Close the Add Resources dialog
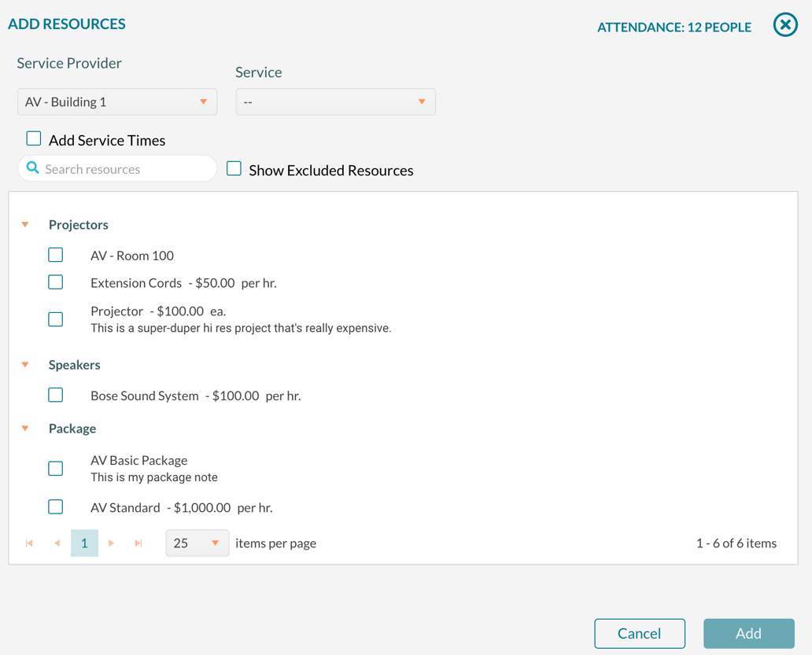Screen dimensions: 812x655 (785, 24)
